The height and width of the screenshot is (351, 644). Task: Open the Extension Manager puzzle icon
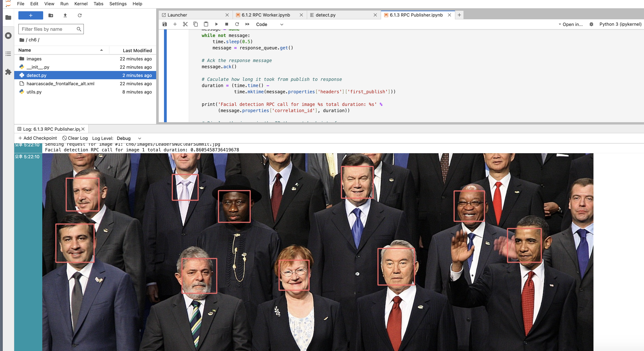[8, 72]
